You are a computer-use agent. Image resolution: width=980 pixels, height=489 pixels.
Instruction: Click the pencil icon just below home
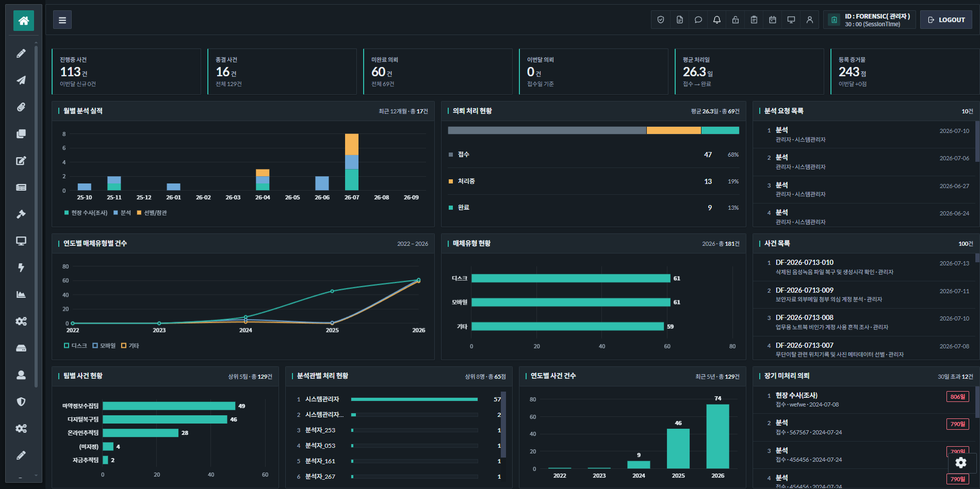point(21,54)
